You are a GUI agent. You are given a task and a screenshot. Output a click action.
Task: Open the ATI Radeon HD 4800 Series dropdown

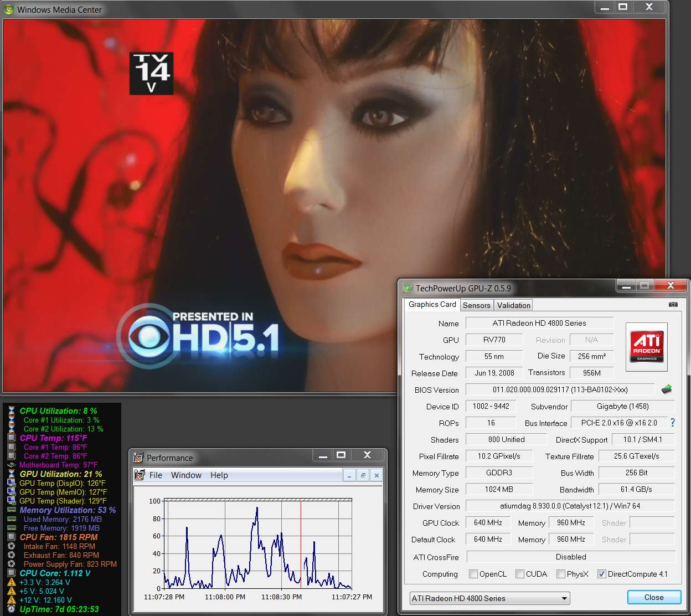(x=489, y=598)
